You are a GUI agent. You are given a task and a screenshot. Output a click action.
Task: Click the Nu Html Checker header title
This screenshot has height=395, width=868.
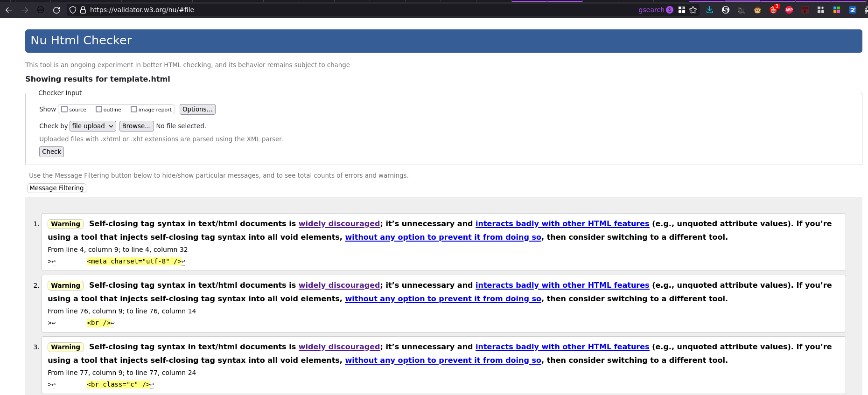coord(81,41)
